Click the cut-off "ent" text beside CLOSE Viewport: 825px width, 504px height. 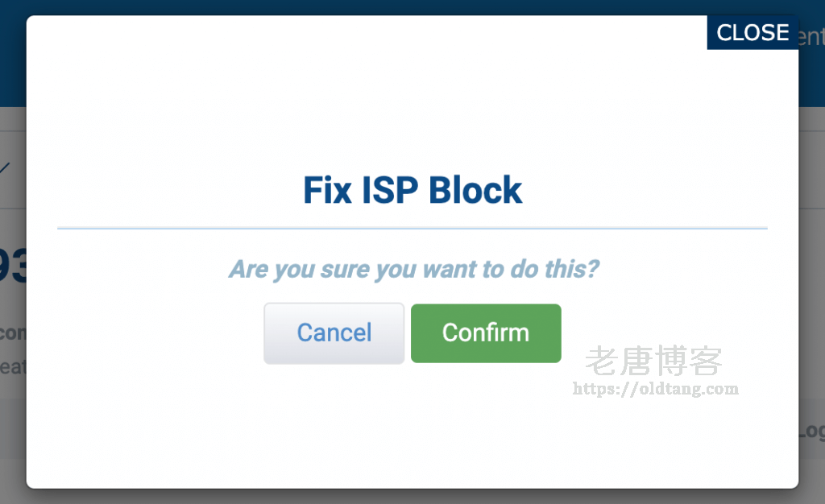pos(811,37)
